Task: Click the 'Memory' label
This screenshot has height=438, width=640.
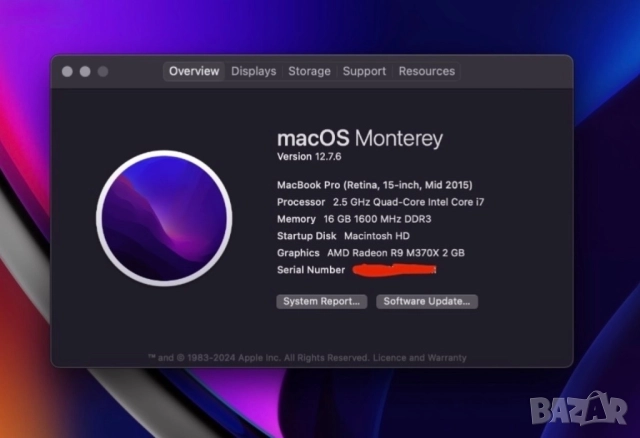Action: (296, 219)
